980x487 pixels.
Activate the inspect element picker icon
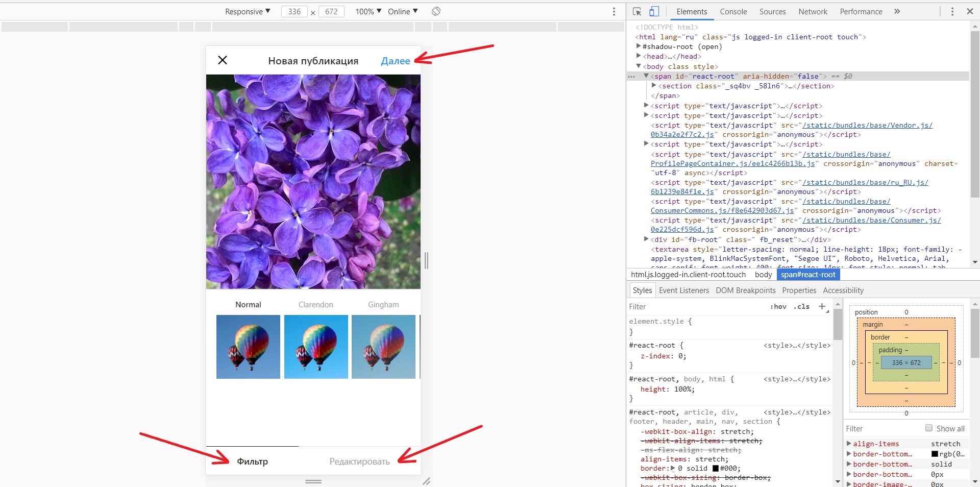pos(637,11)
